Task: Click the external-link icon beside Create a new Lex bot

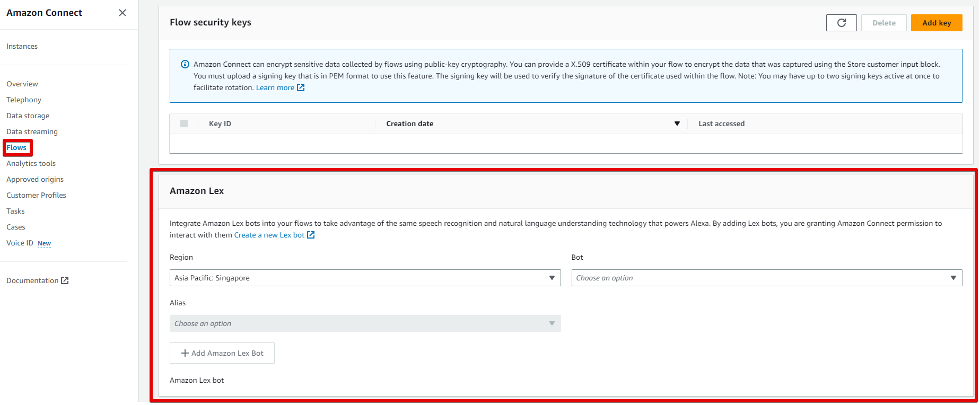Action: click(x=311, y=235)
